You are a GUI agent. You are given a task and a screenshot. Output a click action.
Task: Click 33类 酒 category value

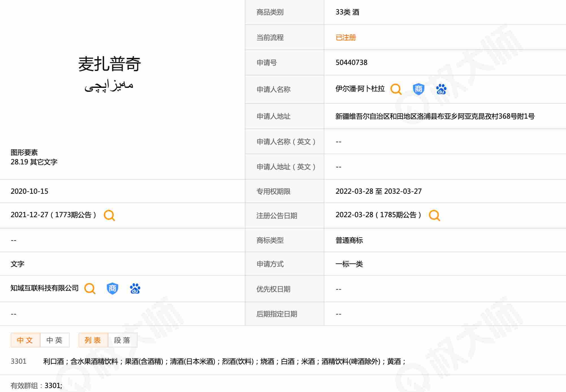(347, 12)
